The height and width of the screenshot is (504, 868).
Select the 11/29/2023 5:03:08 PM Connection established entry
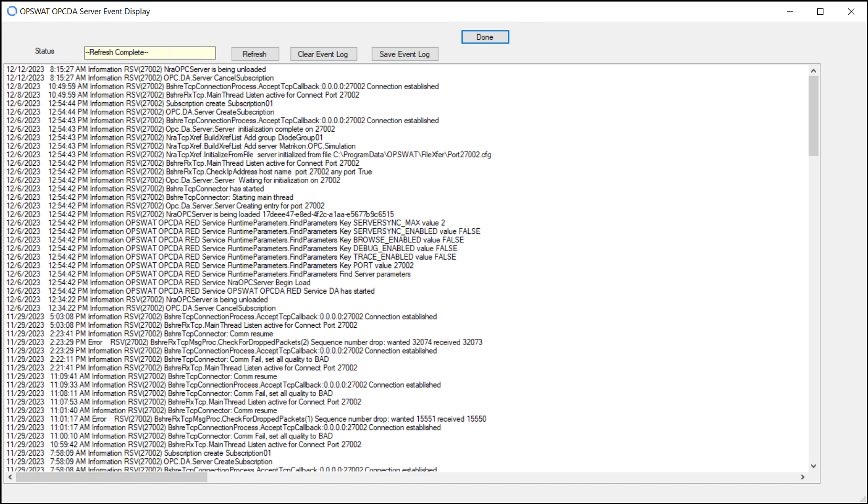tap(222, 317)
